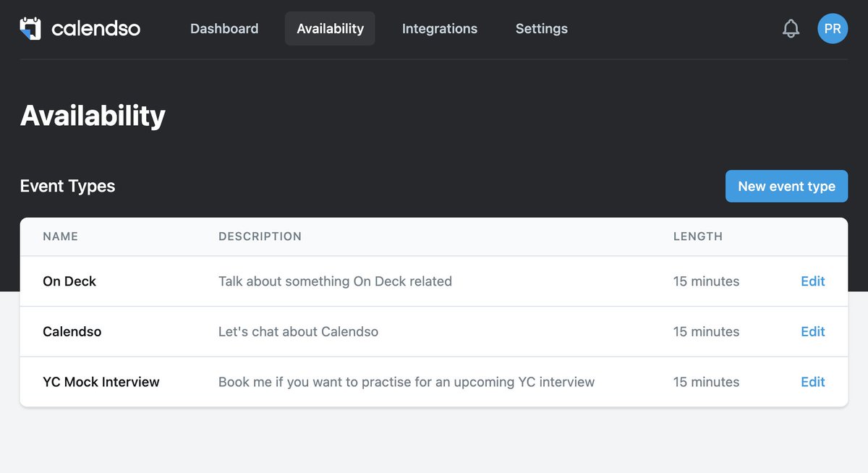Image resolution: width=868 pixels, height=473 pixels.
Task: Click the Availability page title
Action: pyautogui.click(x=93, y=116)
